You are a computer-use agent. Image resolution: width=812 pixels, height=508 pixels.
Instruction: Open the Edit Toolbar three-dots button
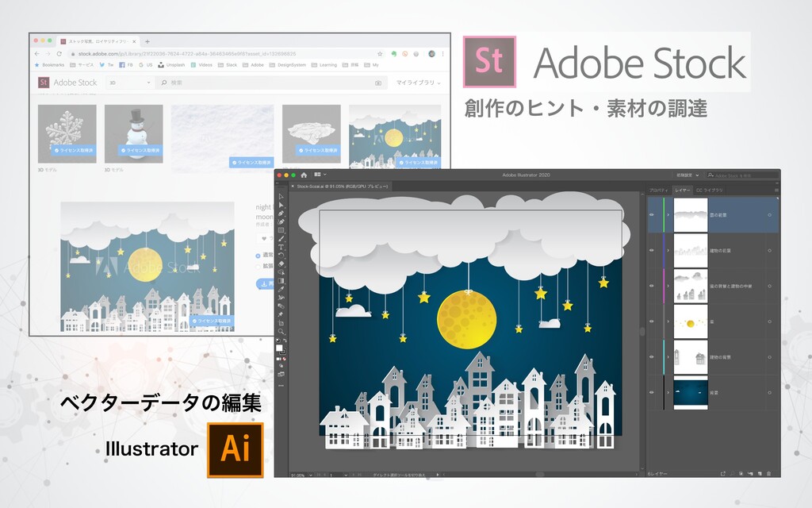tap(282, 386)
